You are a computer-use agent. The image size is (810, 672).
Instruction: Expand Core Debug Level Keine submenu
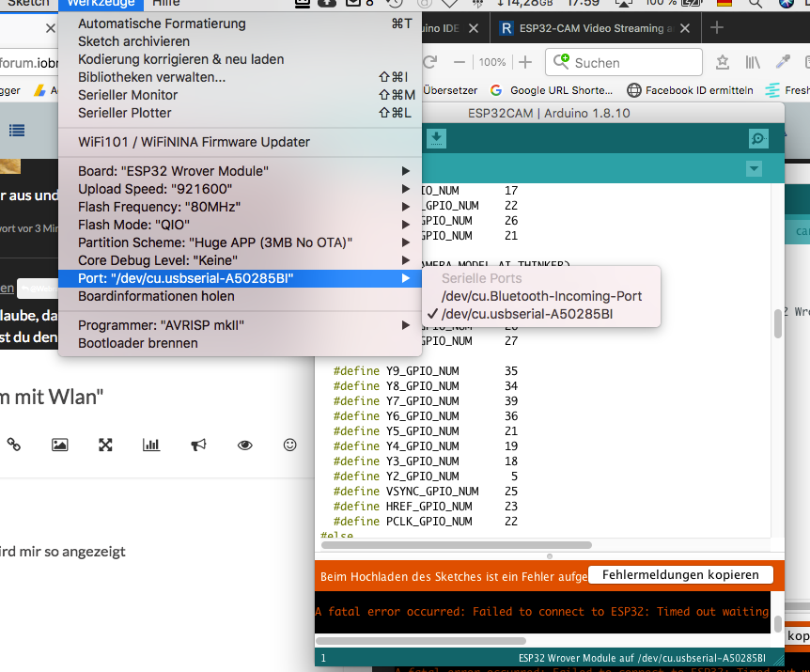(x=240, y=260)
